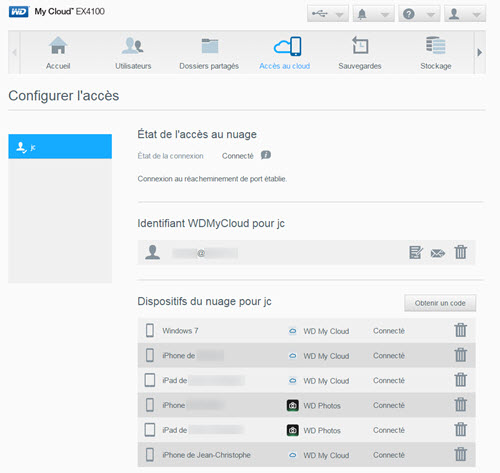Open the USB devices dropdown
The width and height of the screenshot is (500, 473).
[x=328, y=14]
